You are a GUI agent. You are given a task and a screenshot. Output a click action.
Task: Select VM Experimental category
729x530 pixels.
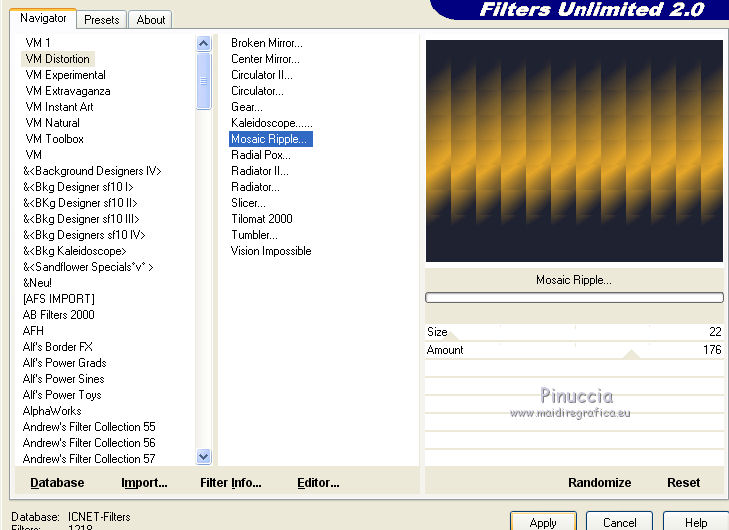[66, 75]
